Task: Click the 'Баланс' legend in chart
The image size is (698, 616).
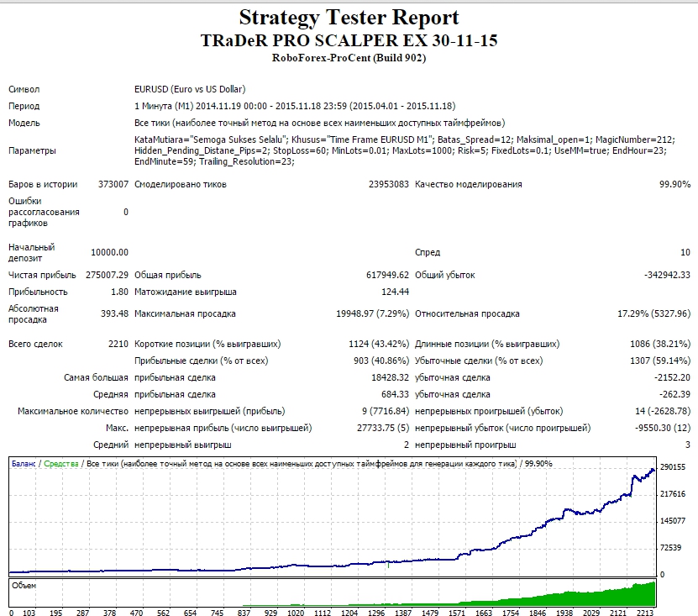Action: point(24,464)
